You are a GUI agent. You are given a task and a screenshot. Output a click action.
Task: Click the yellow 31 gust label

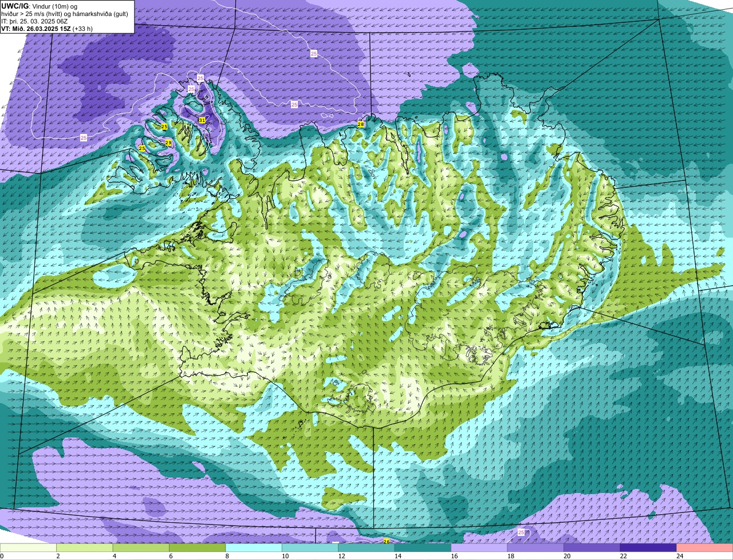pos(202,120)
